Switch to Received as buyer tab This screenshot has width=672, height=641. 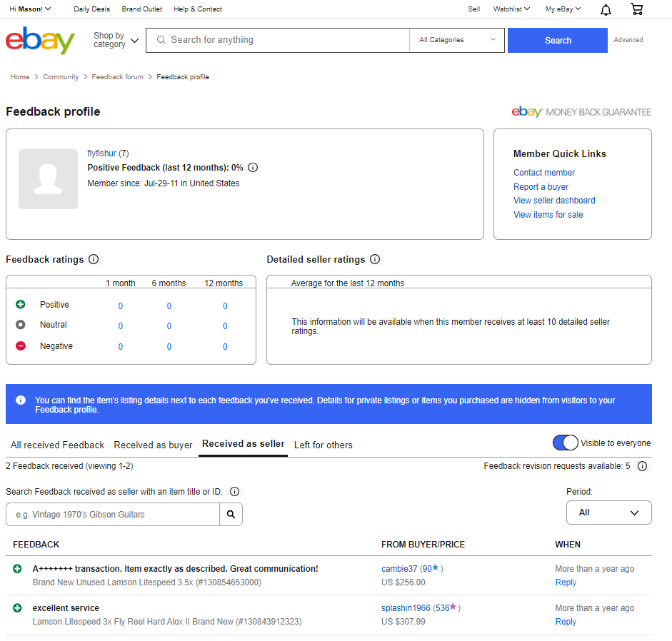coord(153,445)
